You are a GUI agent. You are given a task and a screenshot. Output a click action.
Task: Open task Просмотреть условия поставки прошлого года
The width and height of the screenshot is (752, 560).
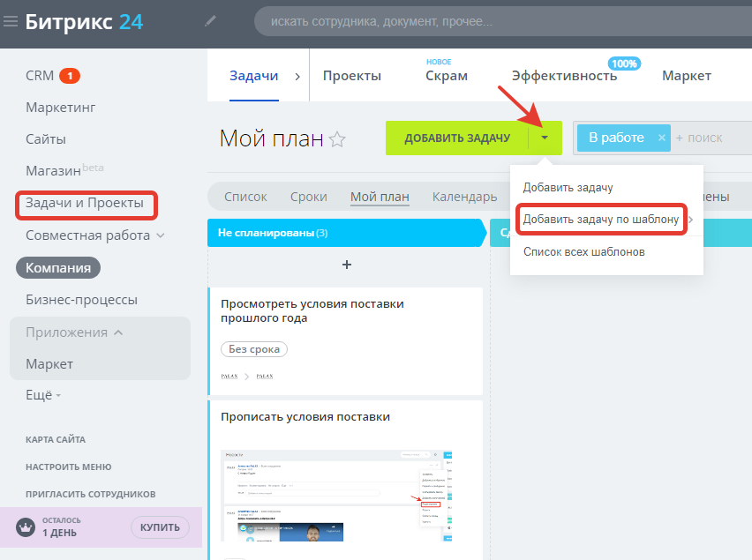coord(312,311)
